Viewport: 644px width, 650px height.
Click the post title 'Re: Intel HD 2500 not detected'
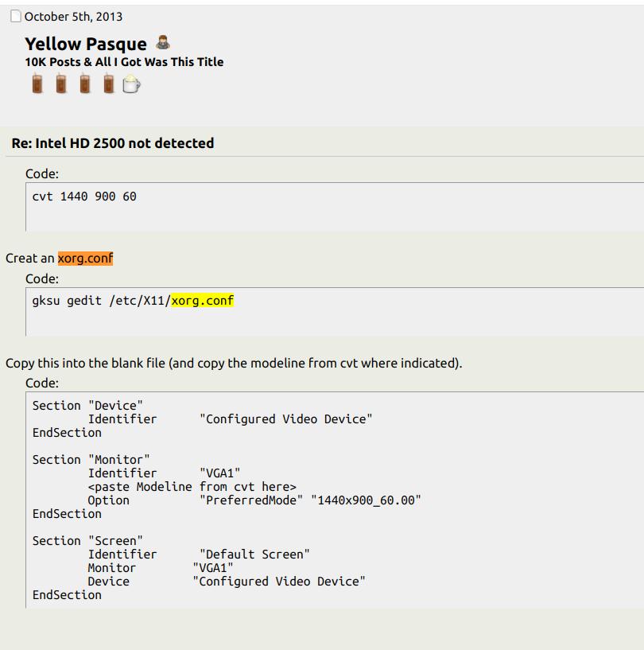click(113, 143)
